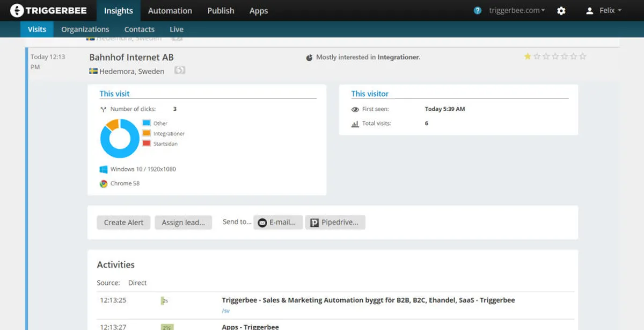Screen dimensions: 644x330
Task: Open settings via the gear icon
Action: (561, 11)
